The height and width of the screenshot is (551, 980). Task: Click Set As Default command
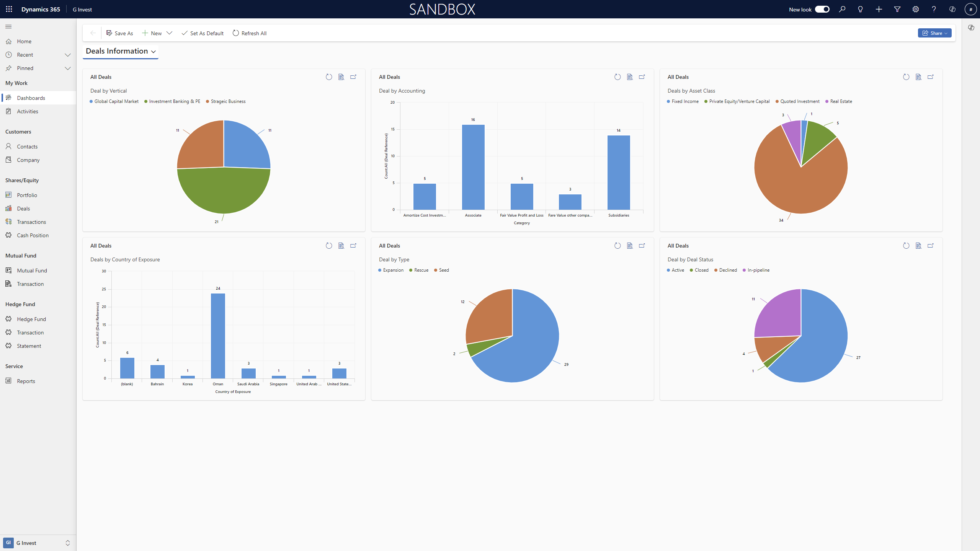click(x=203, y=33)
